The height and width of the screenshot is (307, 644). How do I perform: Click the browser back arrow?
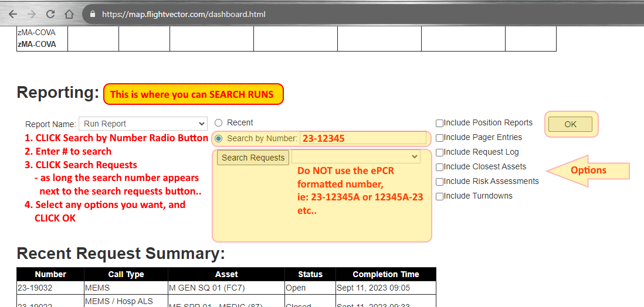tap(13, 14)
